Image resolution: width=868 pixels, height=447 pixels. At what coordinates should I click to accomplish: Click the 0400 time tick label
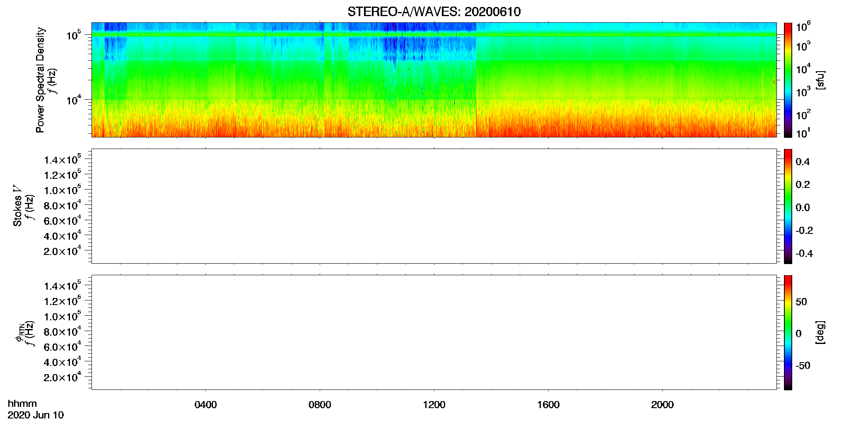(x=205, y=405)
